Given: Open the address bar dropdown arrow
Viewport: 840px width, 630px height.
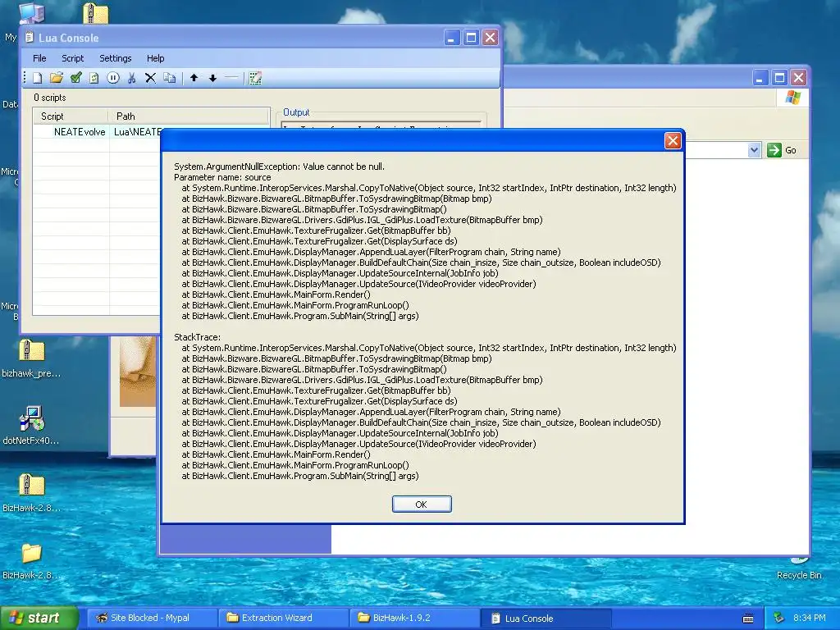Looking at the screenshot, I should pos(755,150).
